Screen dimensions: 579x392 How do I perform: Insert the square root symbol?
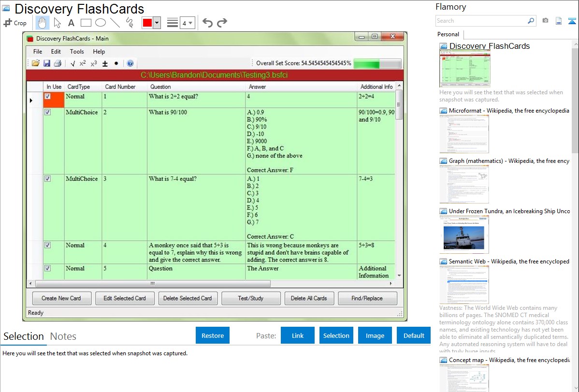coord(73,63)
